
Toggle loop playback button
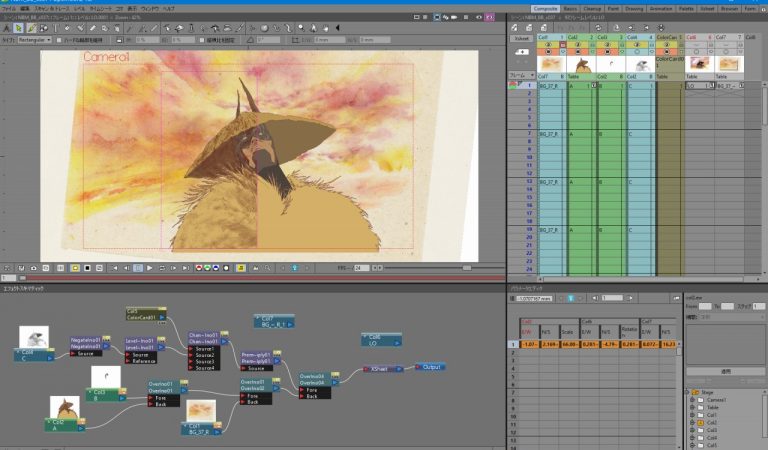[162, 268]
